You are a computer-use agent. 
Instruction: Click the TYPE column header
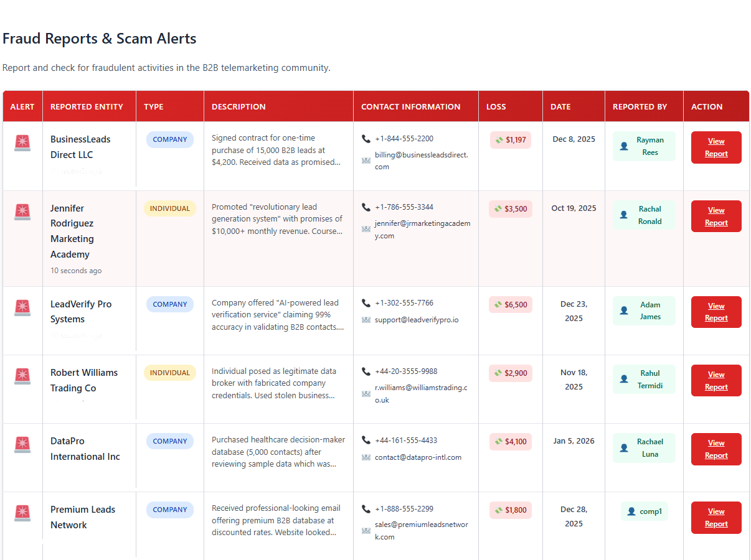(154, 106)
